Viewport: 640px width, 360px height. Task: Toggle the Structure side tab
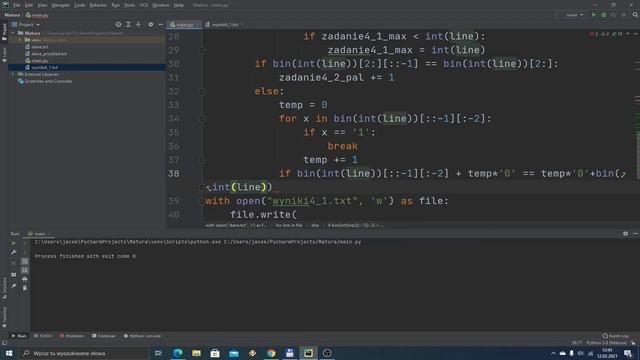click(x=4, y=288)
